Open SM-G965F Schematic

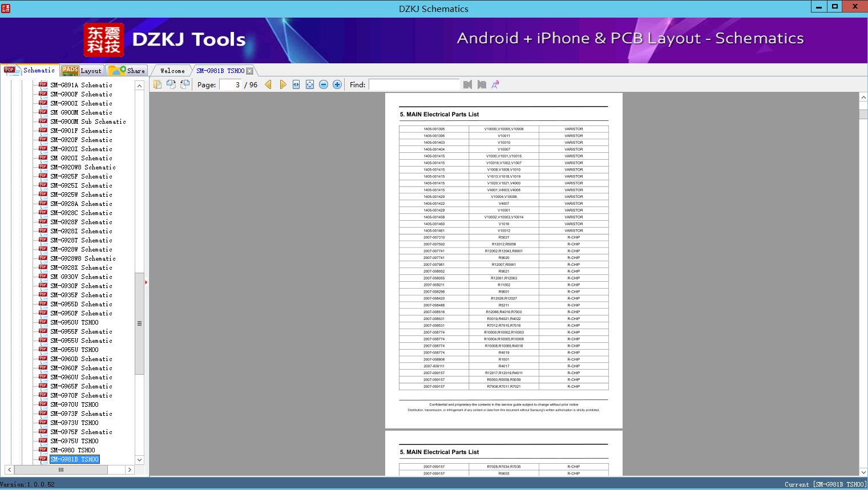point(81,386)
